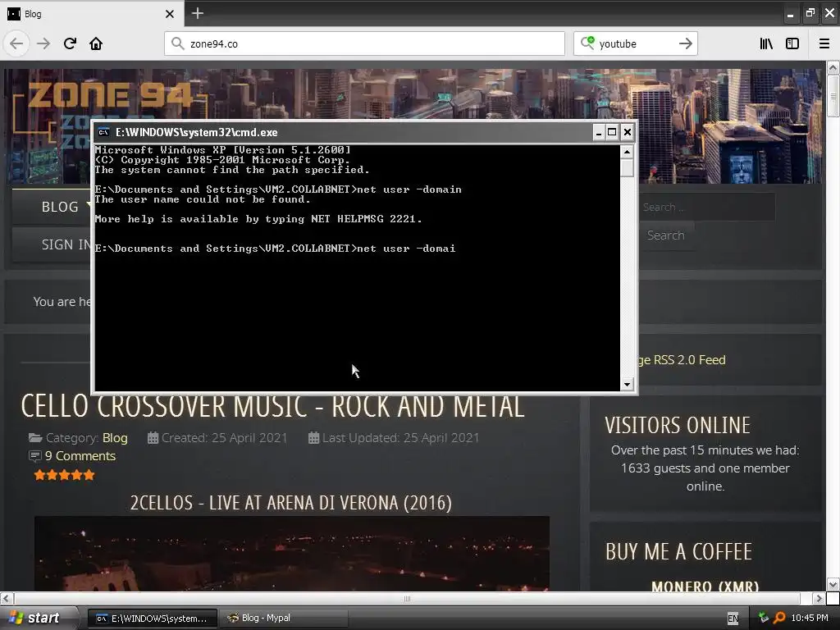Open the 9 Comments link

coord(80,456)
